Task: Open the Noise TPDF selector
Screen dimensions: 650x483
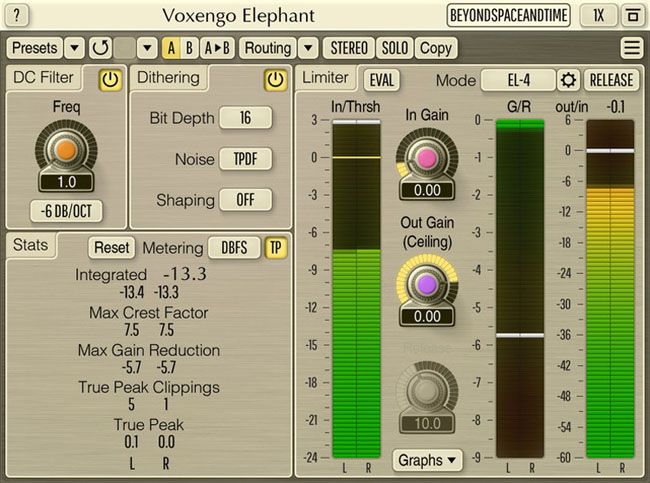Action: 245,159
